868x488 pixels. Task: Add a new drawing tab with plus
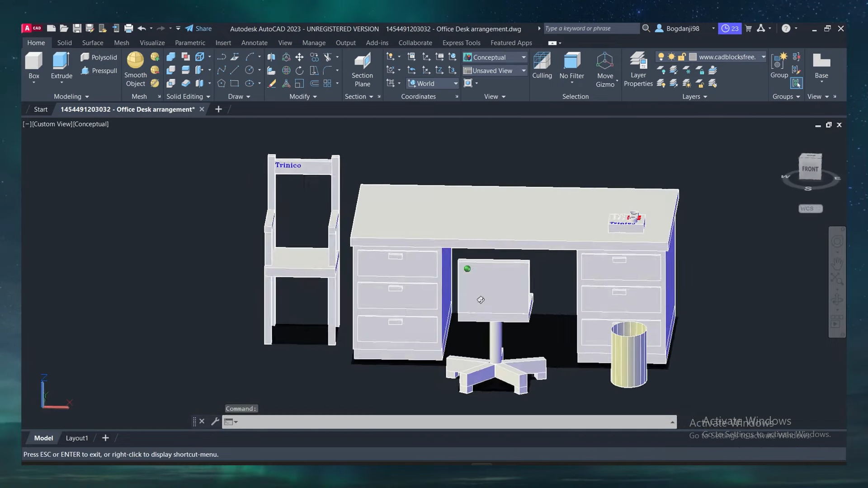tap(218, 109)
